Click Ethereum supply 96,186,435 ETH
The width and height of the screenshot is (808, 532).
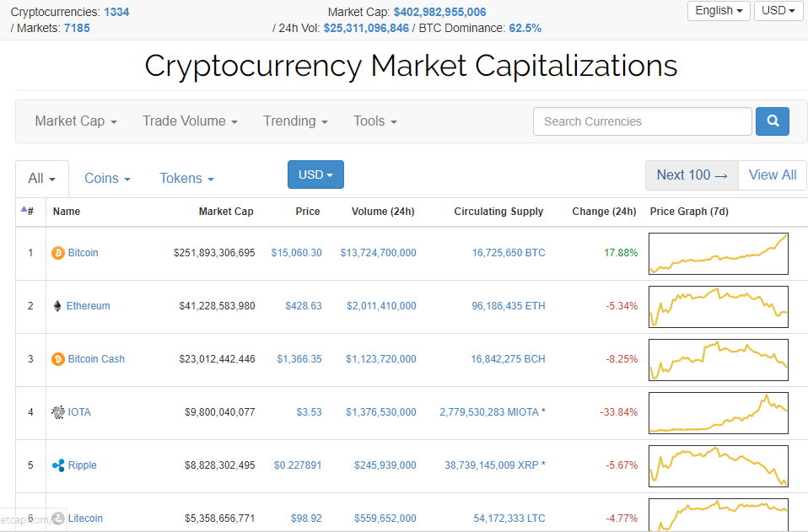[x=508, y=306]
